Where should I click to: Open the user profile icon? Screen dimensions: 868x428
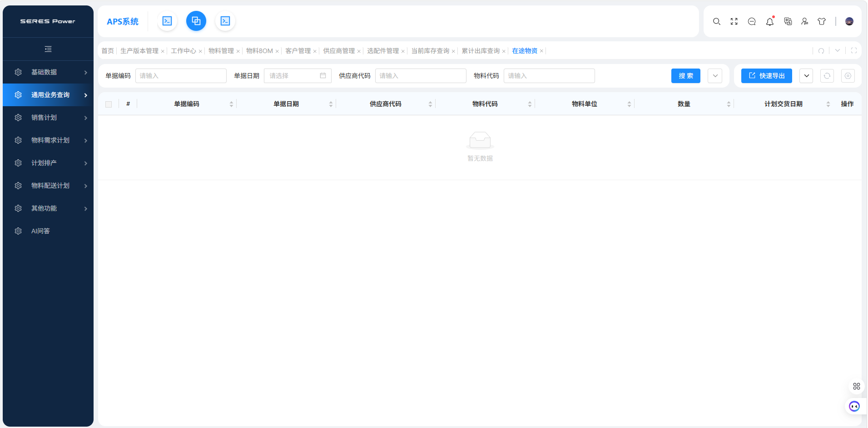pos(804,21)
